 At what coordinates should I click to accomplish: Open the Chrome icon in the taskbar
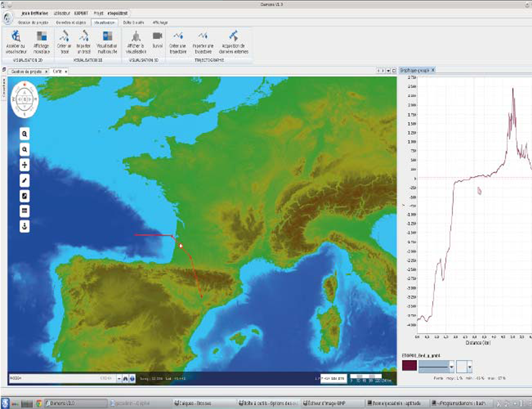[38, 403]
